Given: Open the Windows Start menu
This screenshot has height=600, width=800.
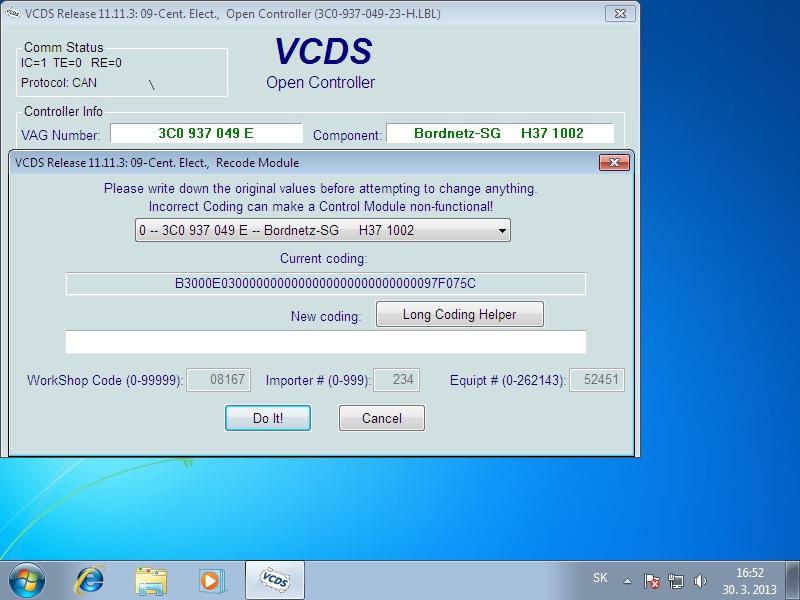Looking at the screenshot, I should pyautogui.click(x=26, y=580).
